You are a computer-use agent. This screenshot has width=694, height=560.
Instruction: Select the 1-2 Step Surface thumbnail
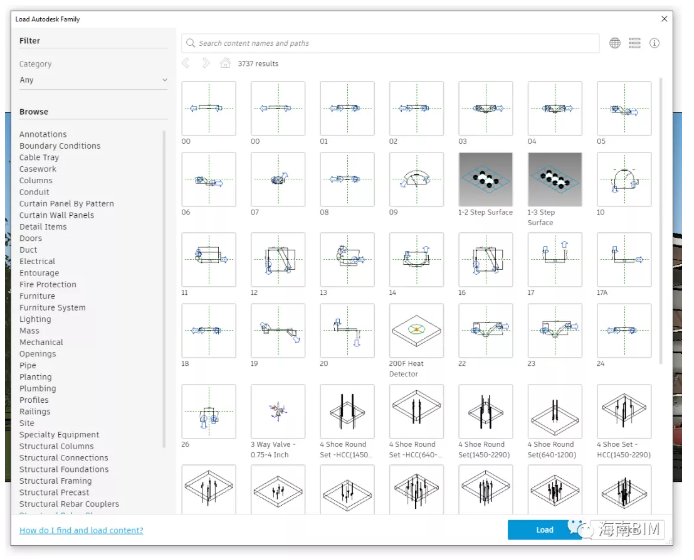click(x=486, y=179)
